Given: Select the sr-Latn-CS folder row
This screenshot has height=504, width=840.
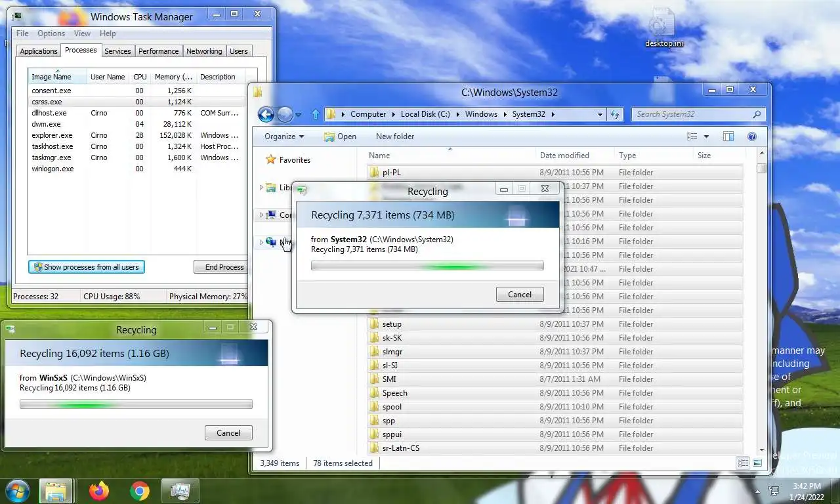Looking at the screenshot, I should (555, 448).
